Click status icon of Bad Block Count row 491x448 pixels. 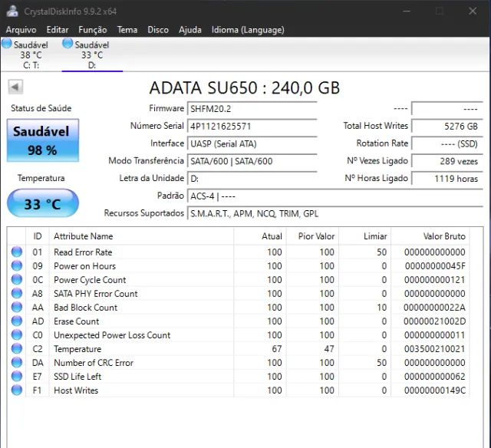(x=17, y=307)
